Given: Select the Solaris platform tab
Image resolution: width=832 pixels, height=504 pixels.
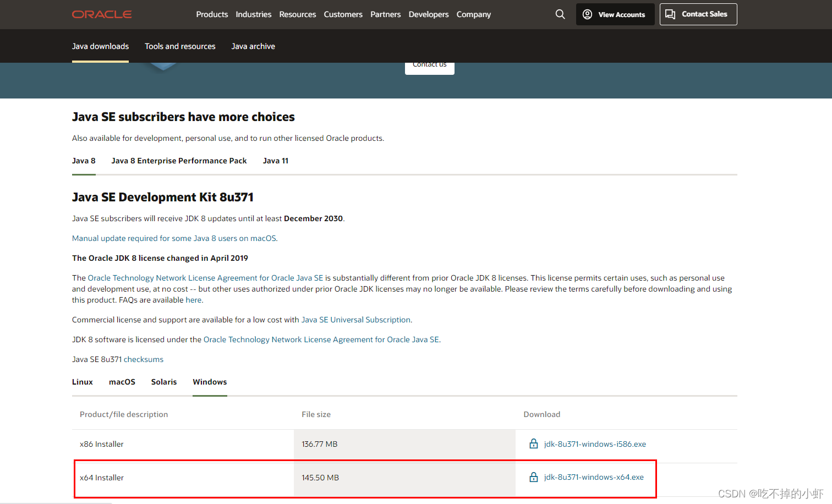Looking at the screenshot, I should point(164,382).
